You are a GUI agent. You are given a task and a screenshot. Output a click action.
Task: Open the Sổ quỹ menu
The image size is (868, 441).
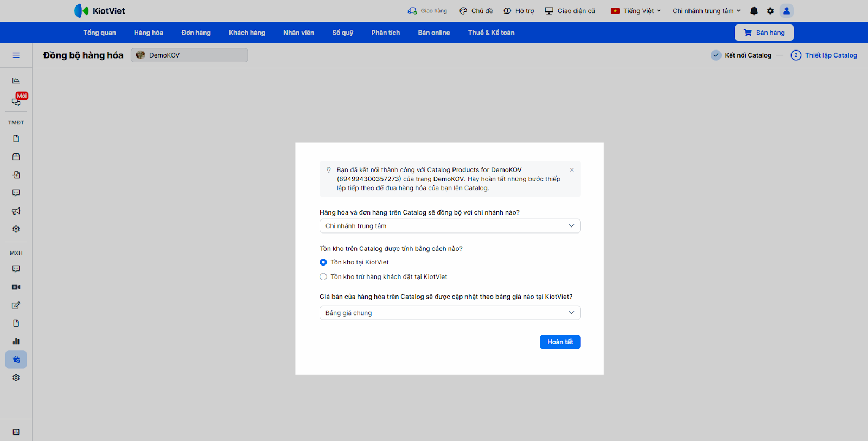(x=343, y=33)
